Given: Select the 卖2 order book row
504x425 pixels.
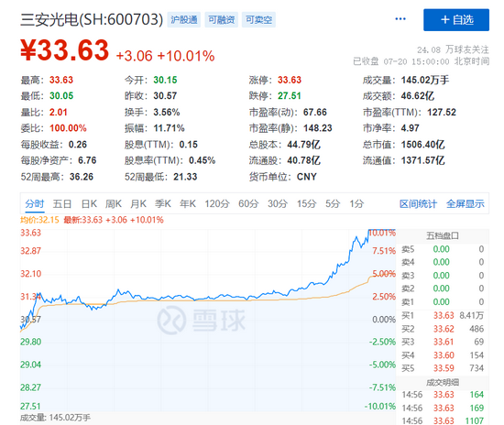Looking at the screenshot, I should (443, 289).
